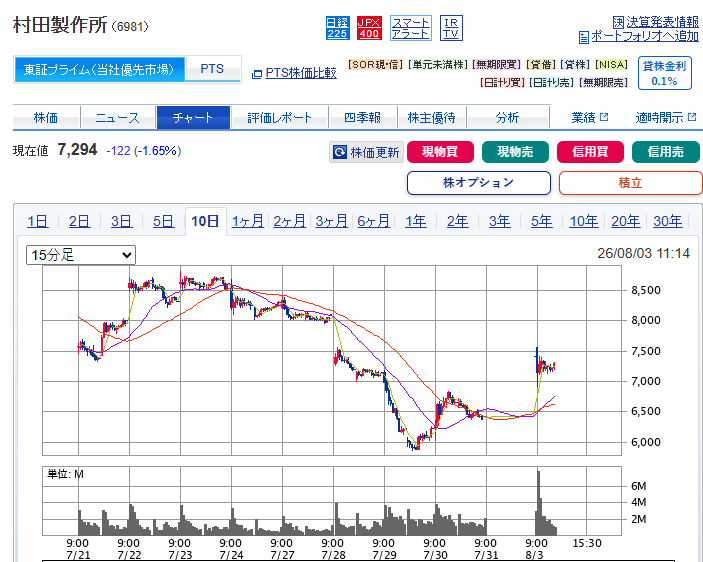Select 5日 chart period
Screen dimensions: 703x562
(163, 221)
